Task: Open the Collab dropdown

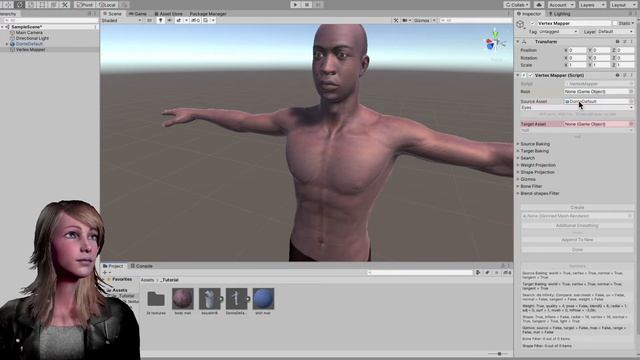Action: [x=516, y=4]
